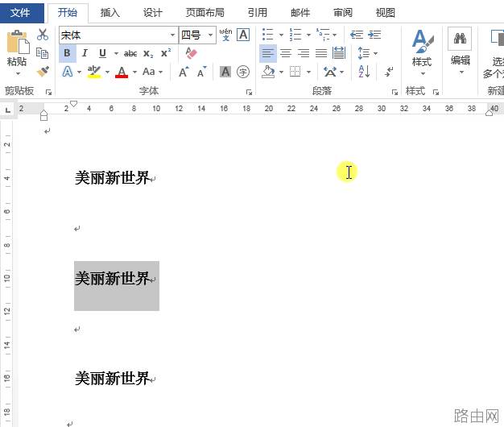The image size is (504, 427).
Task: Click the Grow Font icon
Action: click(x=184, y=72)
